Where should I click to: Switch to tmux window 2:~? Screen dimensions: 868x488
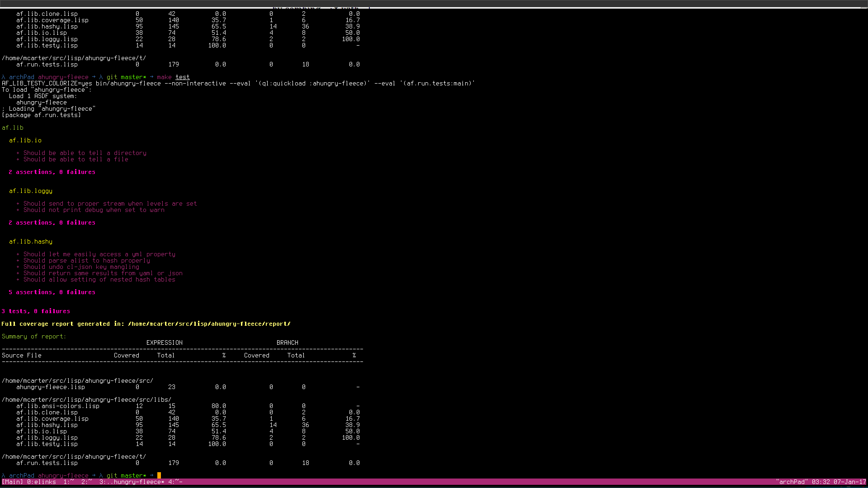tap(86, 482)
